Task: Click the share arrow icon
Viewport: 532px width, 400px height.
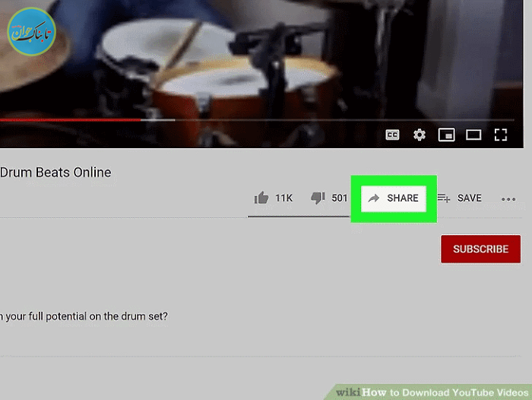Action: tap(374, 198)
